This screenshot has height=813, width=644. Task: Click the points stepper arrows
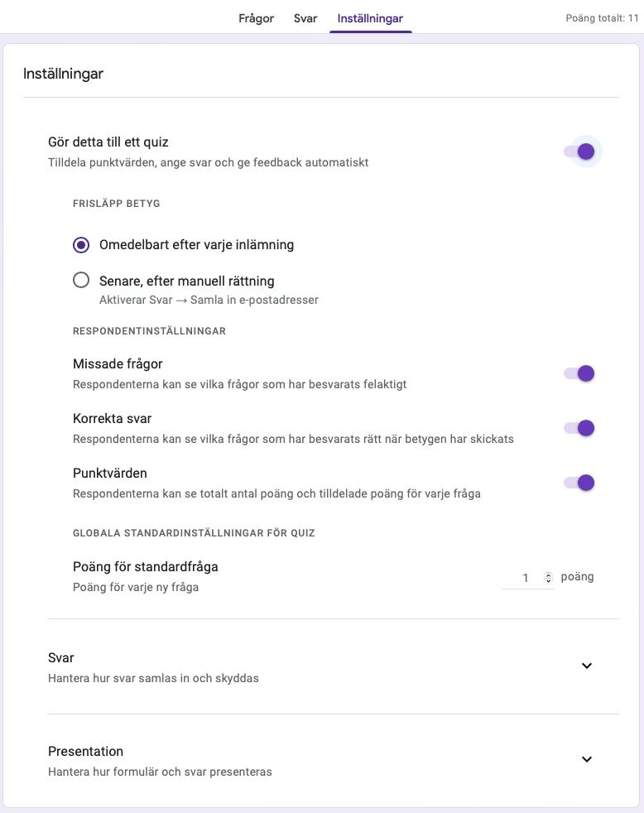point(548,578)
